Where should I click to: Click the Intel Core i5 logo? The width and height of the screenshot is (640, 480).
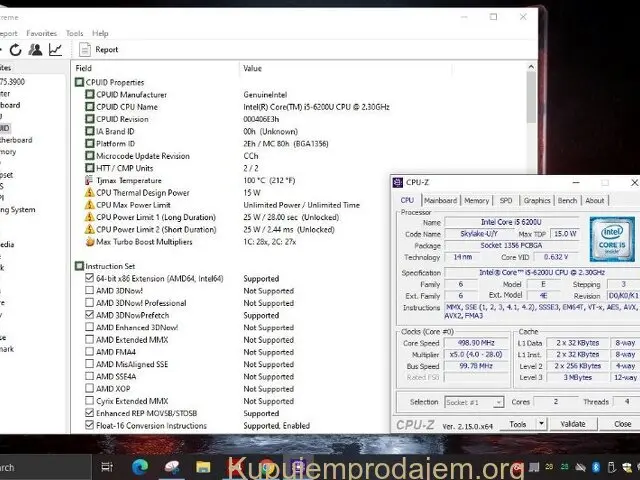click(612, 239)
